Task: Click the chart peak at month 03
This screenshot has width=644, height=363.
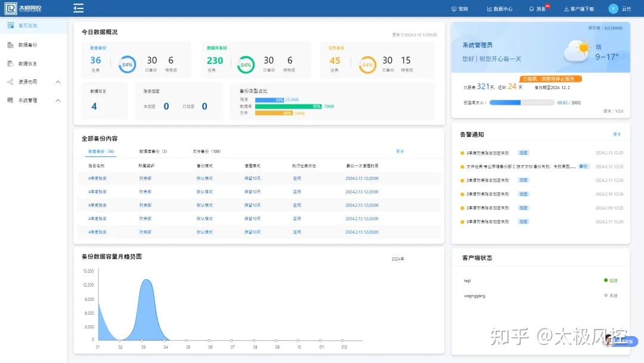Action: pos(146,280)
